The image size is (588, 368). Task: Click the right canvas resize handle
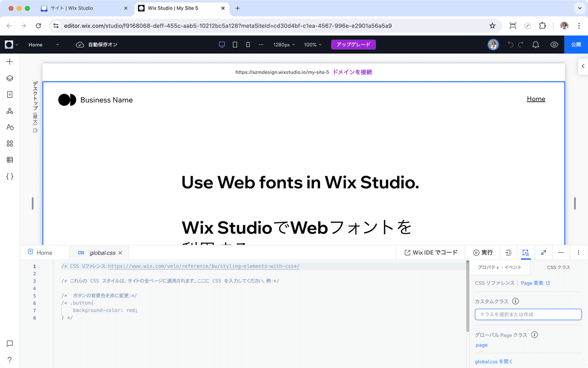click(x=575, y=203)
